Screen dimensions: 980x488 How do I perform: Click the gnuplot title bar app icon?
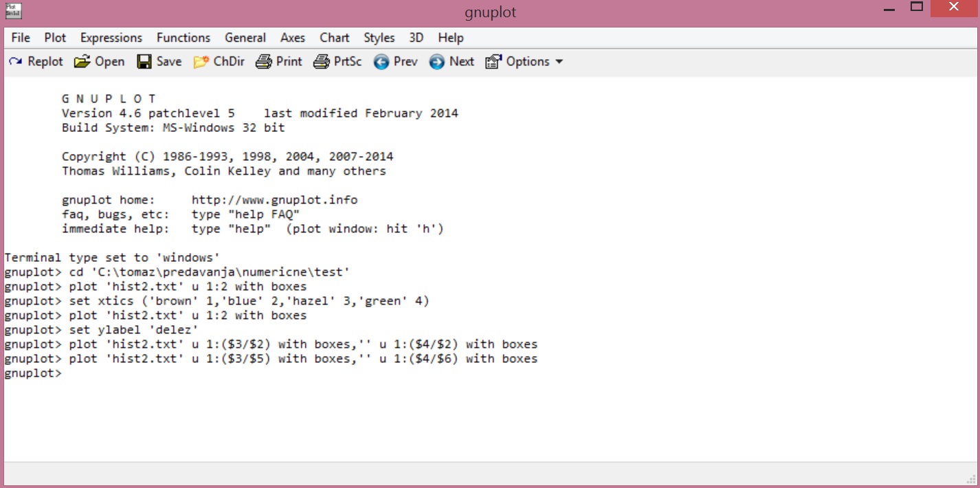pos(12,10)
